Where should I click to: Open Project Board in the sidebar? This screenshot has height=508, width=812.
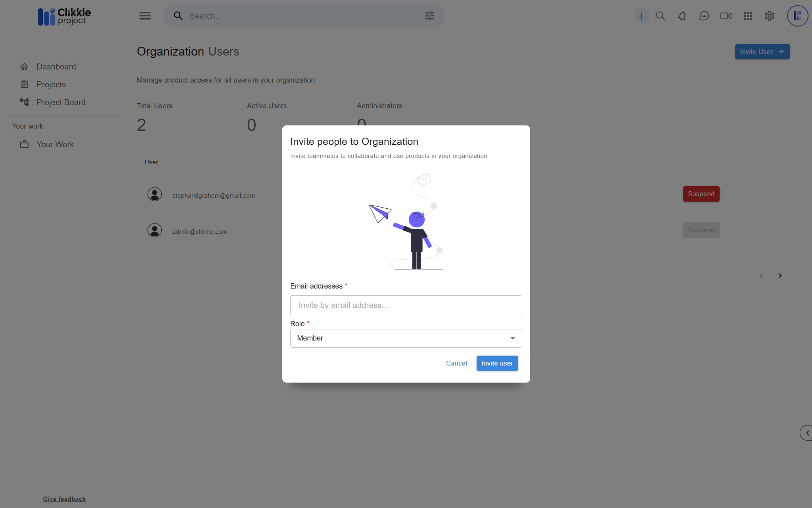[61, 102]
